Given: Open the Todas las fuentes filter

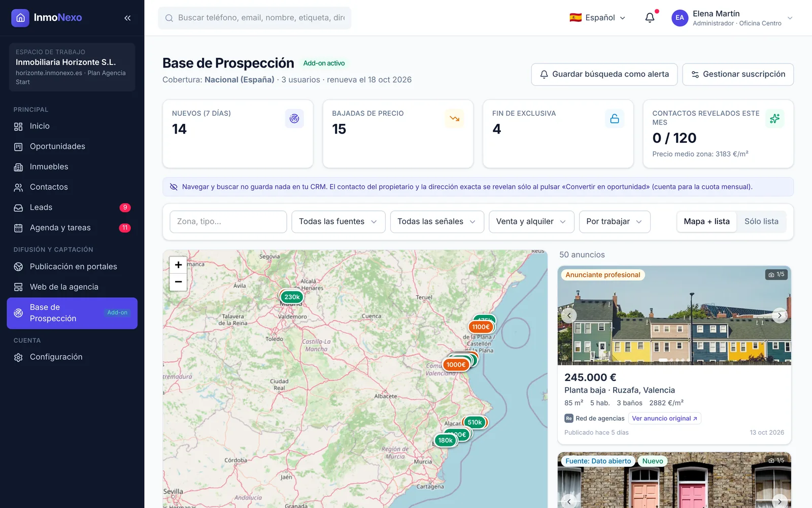Looking at the screenshot, I should coord(339,221).
